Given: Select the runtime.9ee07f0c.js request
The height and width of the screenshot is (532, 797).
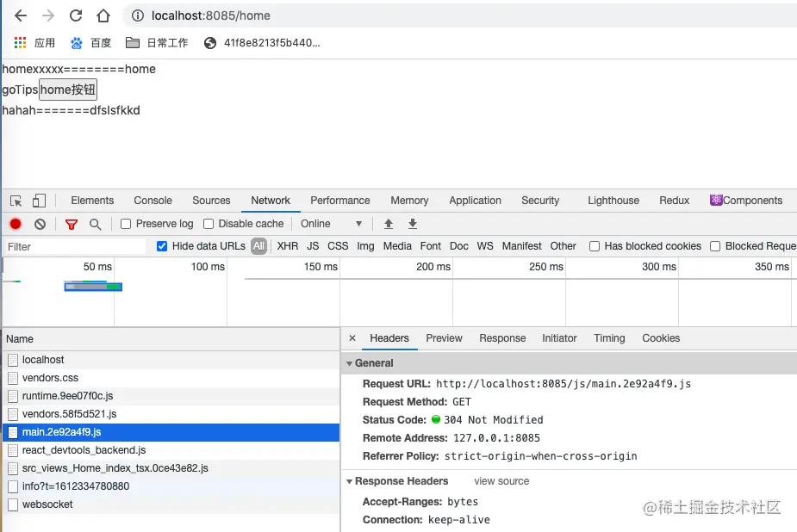Looking at the screenshot, I should click(x=171, y=396).
